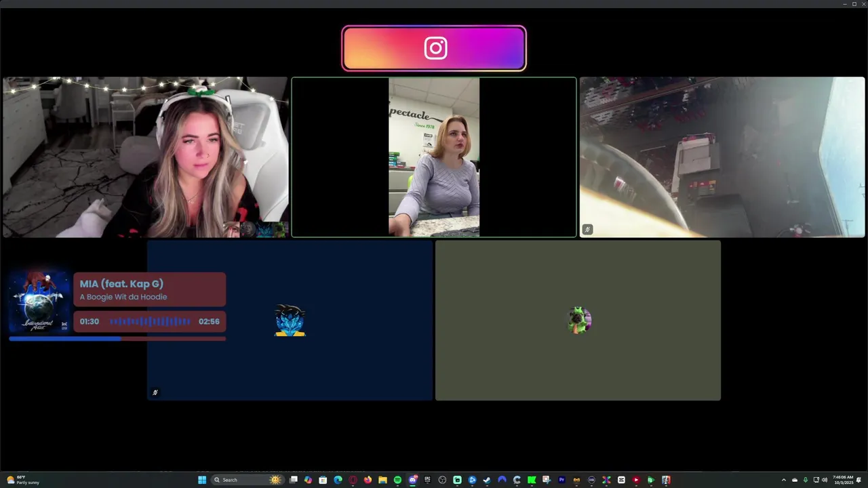The image size is (868, 488).
Task: Click total duration "02:56" in music widget
Action: pyautogui.click(x=209, y=321)
